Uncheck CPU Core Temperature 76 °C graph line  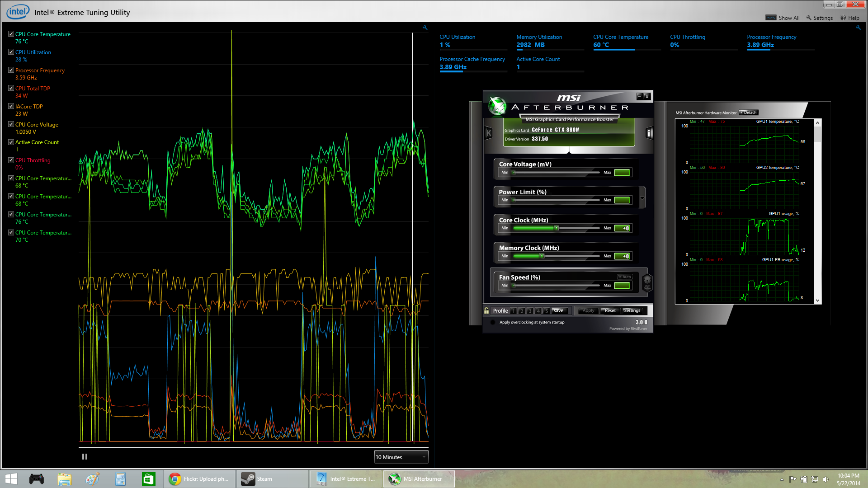click(x=11, y=34)
